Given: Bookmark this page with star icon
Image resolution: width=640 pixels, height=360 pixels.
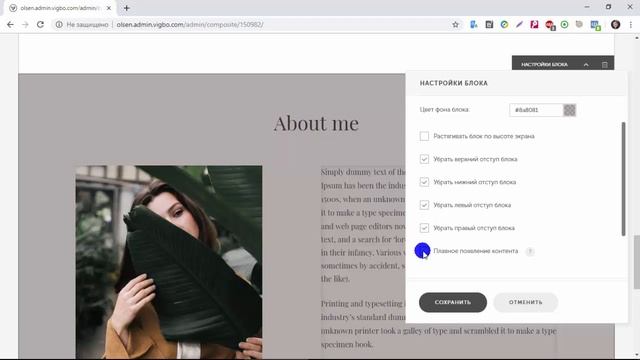Looking at the screenshot, I should (x=456, y=24).
